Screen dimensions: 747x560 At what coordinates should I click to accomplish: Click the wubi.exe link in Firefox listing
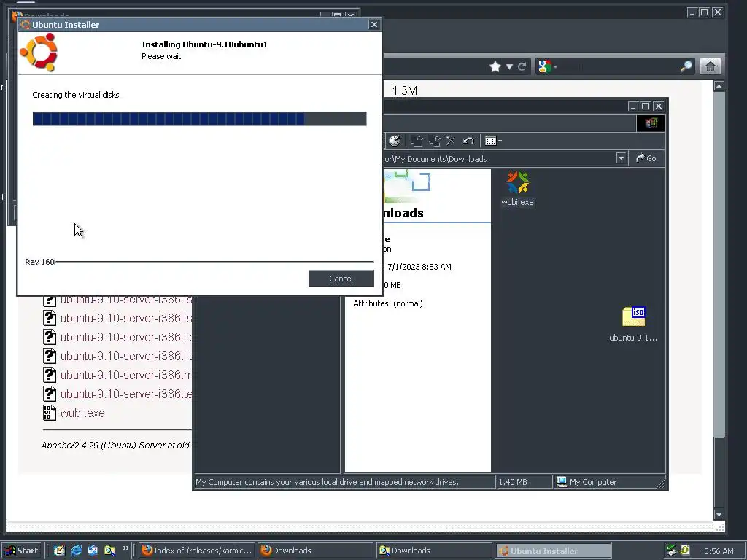82,413
